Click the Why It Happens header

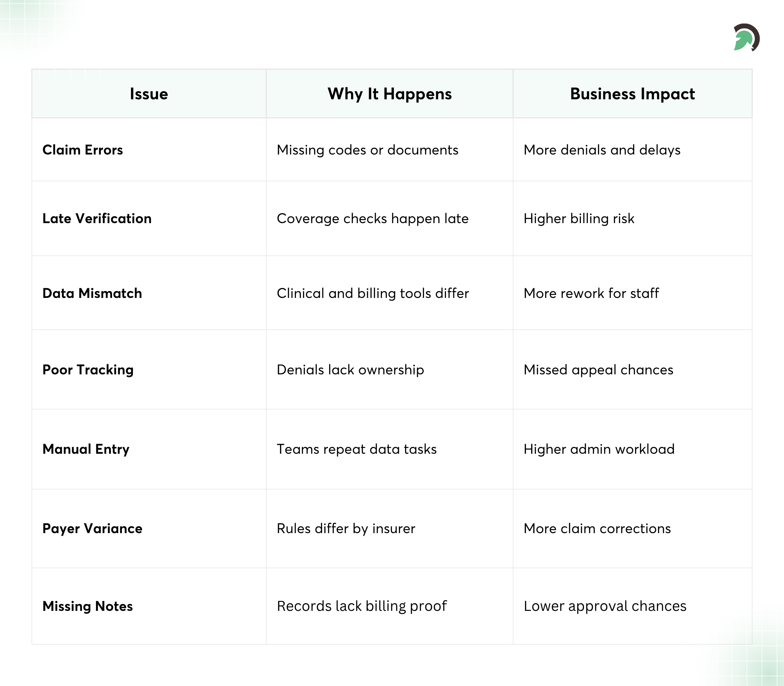389,94
